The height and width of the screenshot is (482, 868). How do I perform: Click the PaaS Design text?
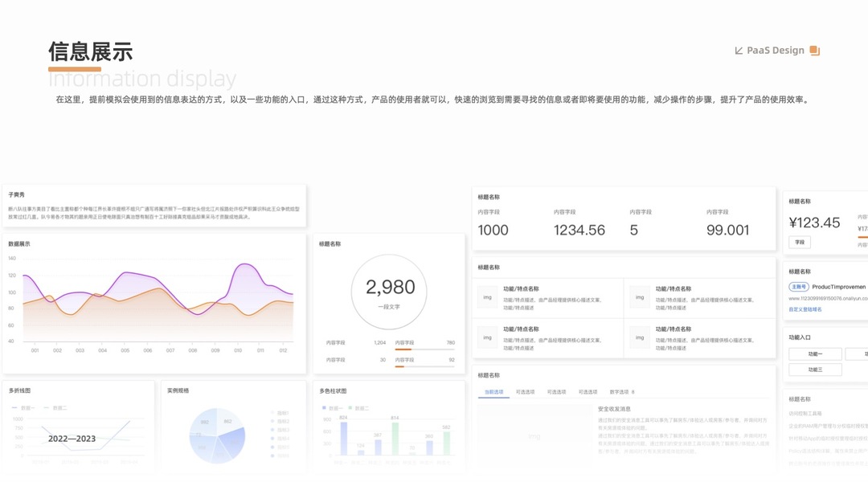[x=776, y=51]
